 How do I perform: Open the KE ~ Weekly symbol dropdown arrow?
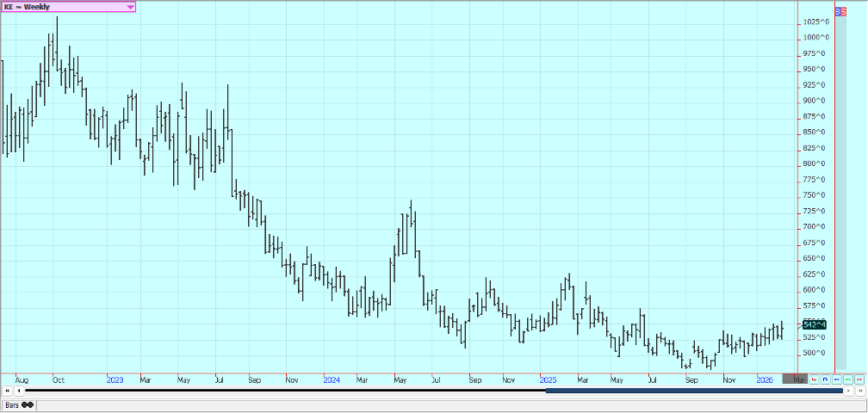130,7
